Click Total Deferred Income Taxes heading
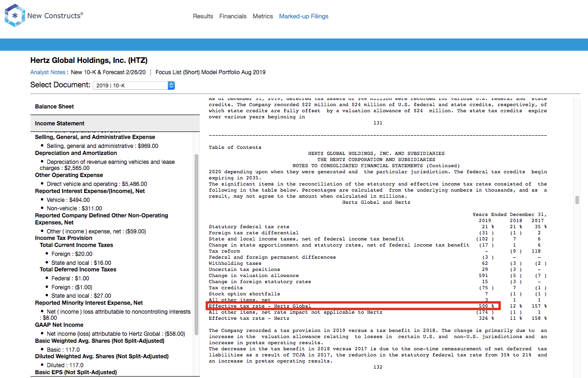The width and height of the screenshot is (588, 378). point(78,270)
